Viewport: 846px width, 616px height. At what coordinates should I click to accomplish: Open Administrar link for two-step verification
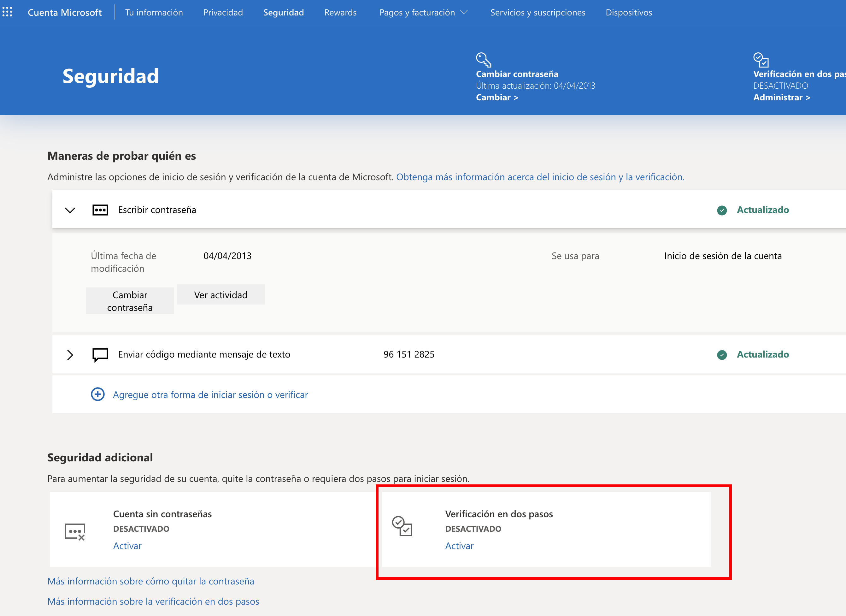781,98
